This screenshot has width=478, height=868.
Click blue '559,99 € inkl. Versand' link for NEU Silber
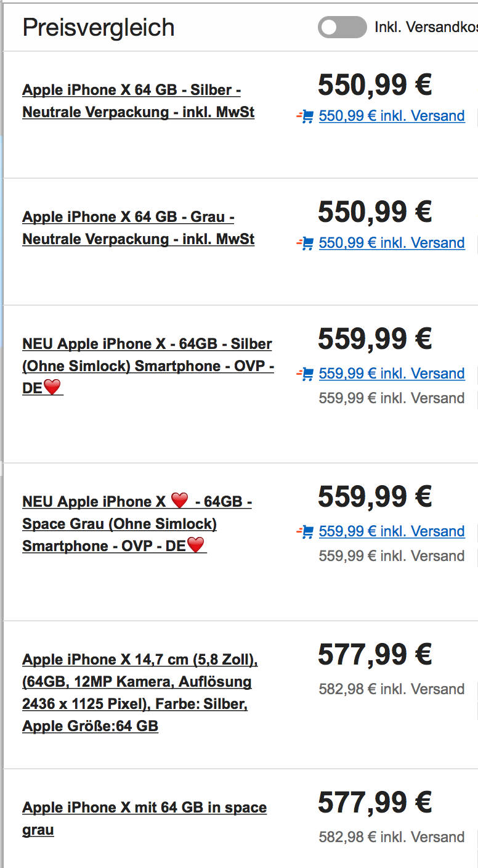coord(392,374)
